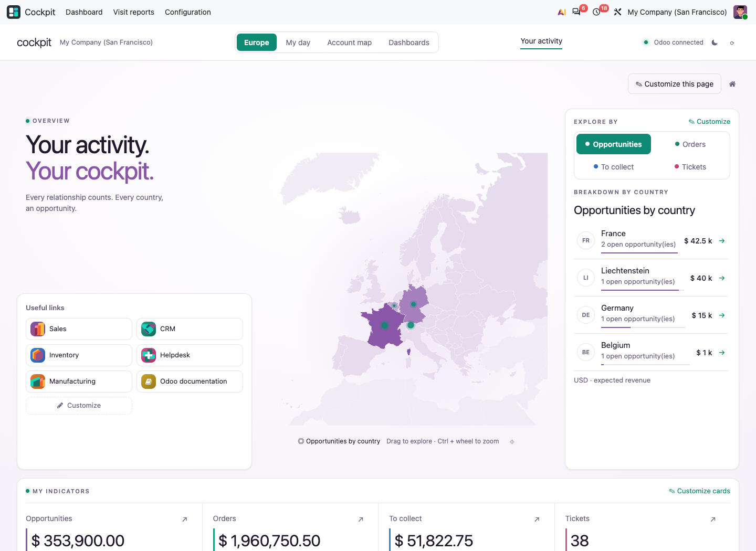Click the refresh icon next to moon
This screenshot has width=756, height=551.
click(x=732, y=43)
